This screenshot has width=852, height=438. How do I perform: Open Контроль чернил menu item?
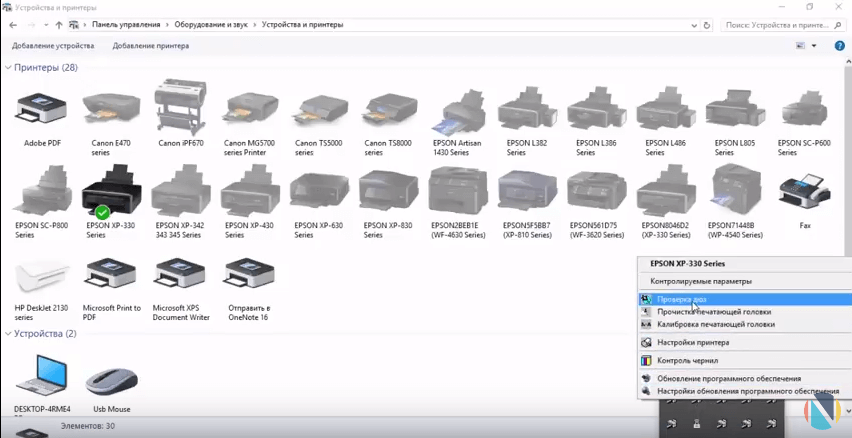(x=745, y=361)
